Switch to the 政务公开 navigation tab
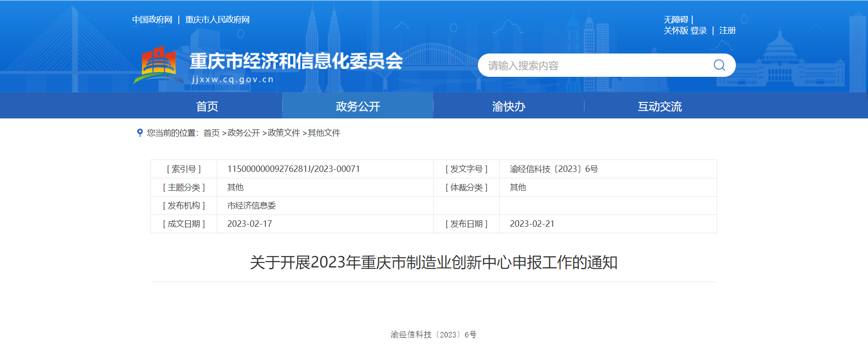The width and height of the screenshot is (868, 358). [358, 107]
